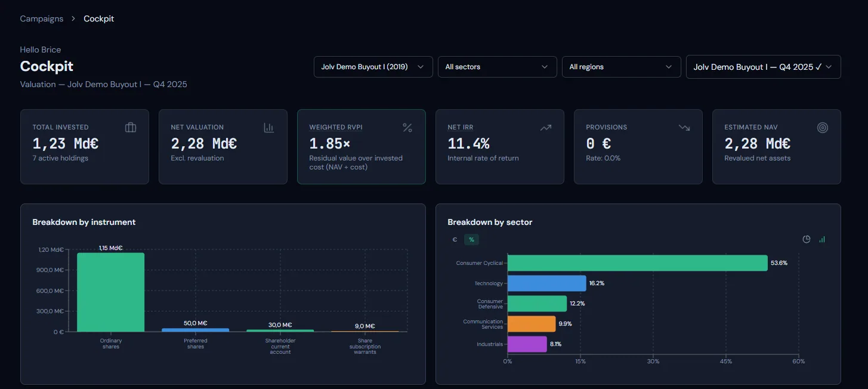Viewport: 868px width, 389px height.
Task: Click the briefcase icon on Total Invested card
Action: [x=131, y=128]
